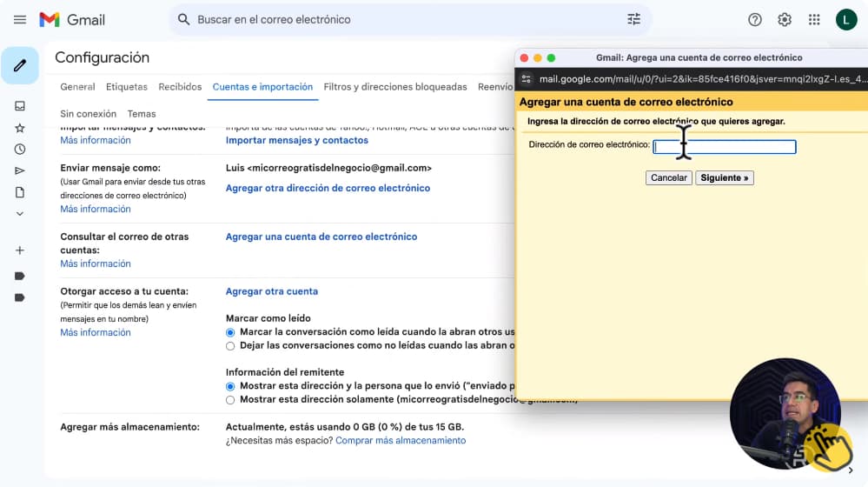Open second label tag in sidebar
The height and width of the screenshot is (487, 868).
(x=20, y=297)
